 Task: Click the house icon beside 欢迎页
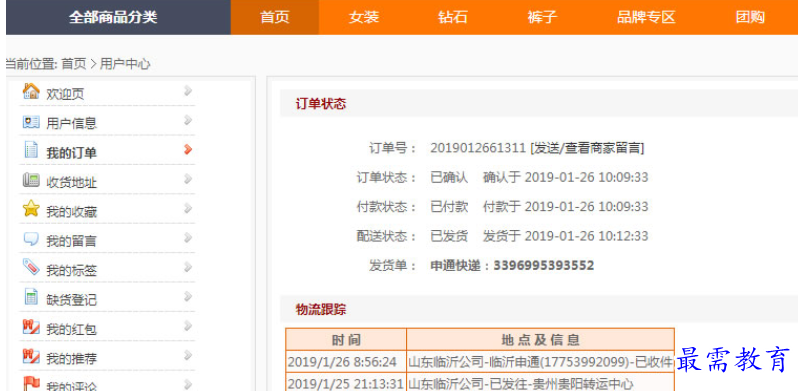[31, 92]
